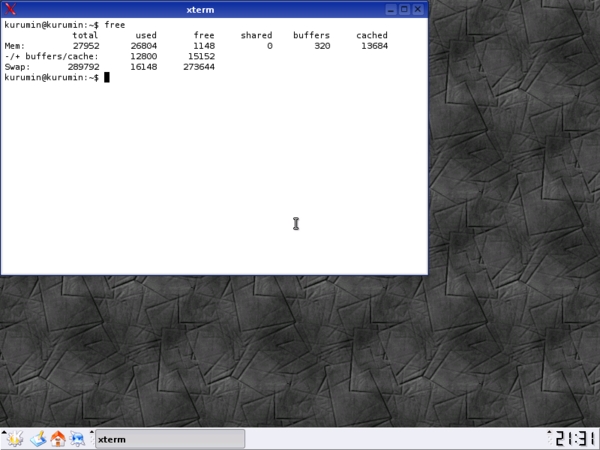Image resolution: width=600 pixels, height=450 pixels.
Task: Click the red X icon in xterm titlebar
Action: point(10,9)
